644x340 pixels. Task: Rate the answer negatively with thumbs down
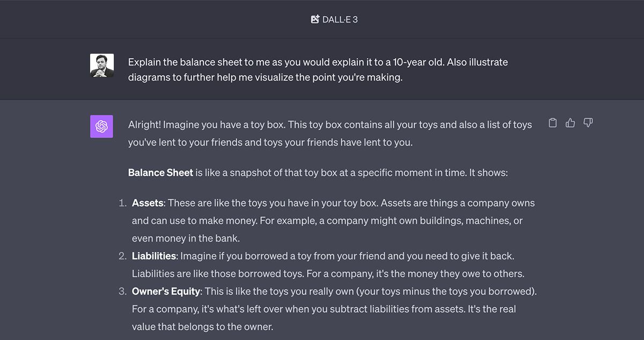tap(588, 122)
